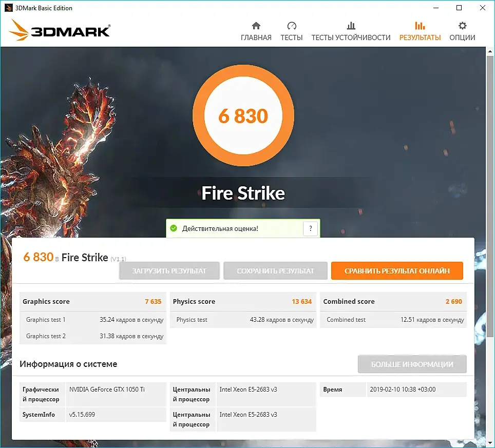Image resolution: width=495 pixels, height=448 pixels.
Task: Click the gear icon above ОПЦИИ
Action: 463,26
